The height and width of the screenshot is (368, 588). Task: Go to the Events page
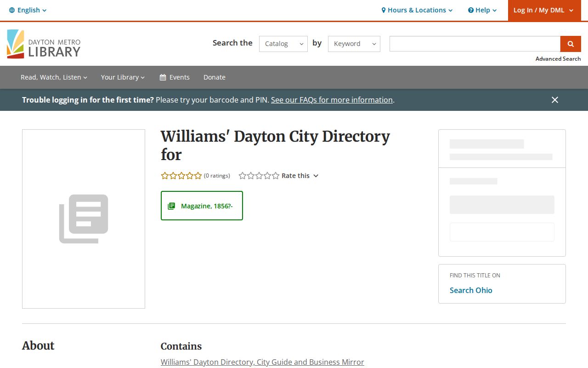pyautogui.click(x=175, y=77)
